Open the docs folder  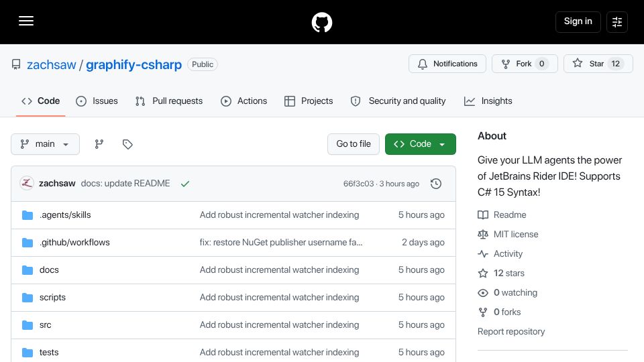coord(49,270)
